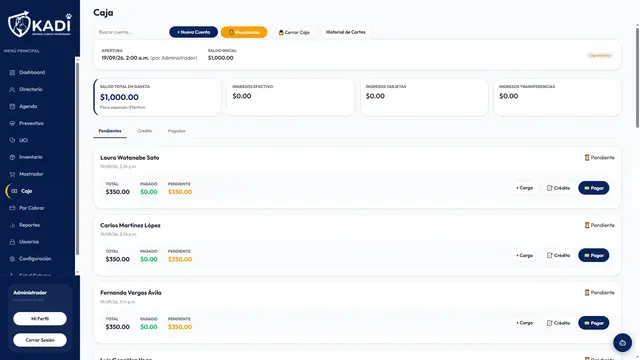Click the Saldo Inicial $1,000.00 value
Screen dimensions: 640x360
point(220,58)
